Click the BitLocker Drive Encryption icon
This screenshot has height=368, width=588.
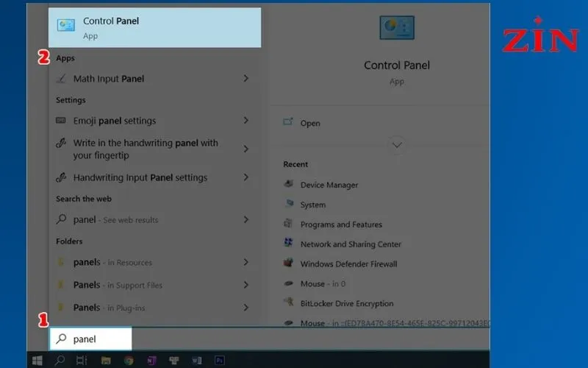tap(288, 303)
